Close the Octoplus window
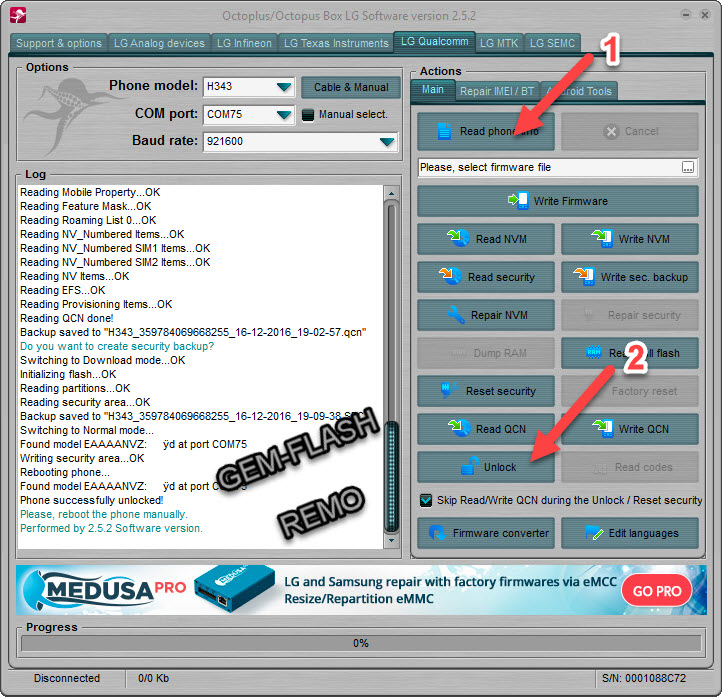722x697 pixels. click(705, 15)
